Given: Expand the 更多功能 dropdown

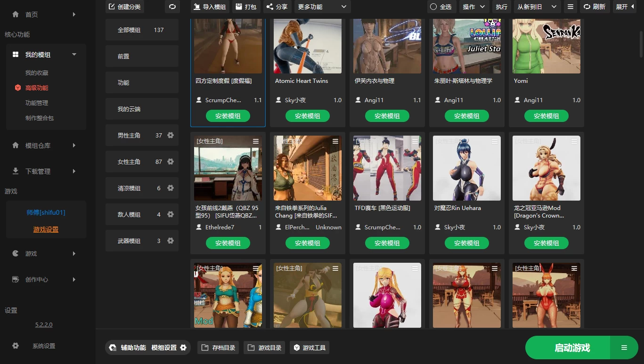Looking at the screenshot, I should pos(322,7).
